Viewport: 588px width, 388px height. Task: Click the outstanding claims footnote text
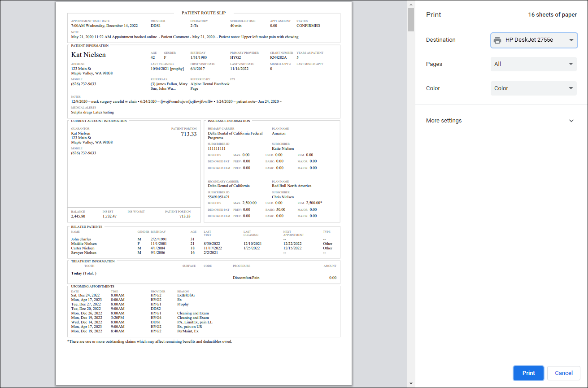(x=149, y=341)
